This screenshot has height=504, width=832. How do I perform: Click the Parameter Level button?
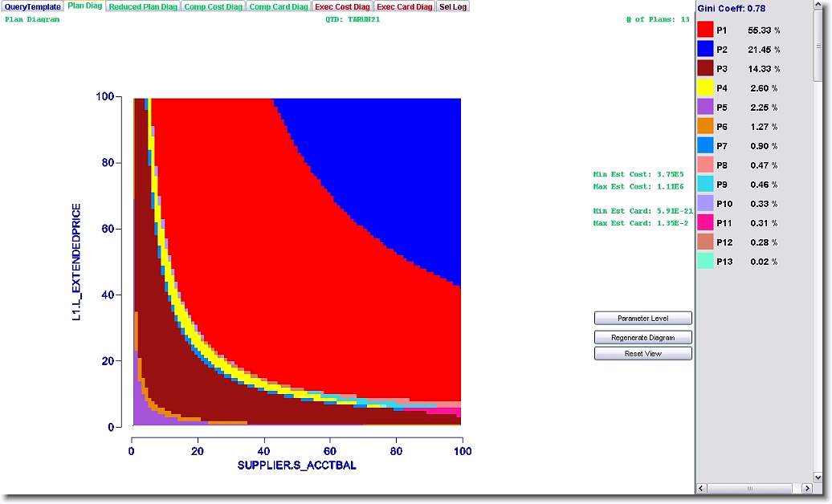tap(642, 319)
